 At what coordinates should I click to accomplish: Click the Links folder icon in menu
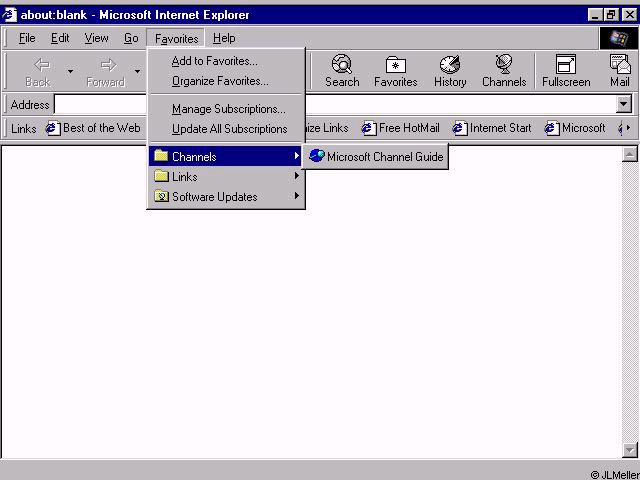[x=161, y=176]
